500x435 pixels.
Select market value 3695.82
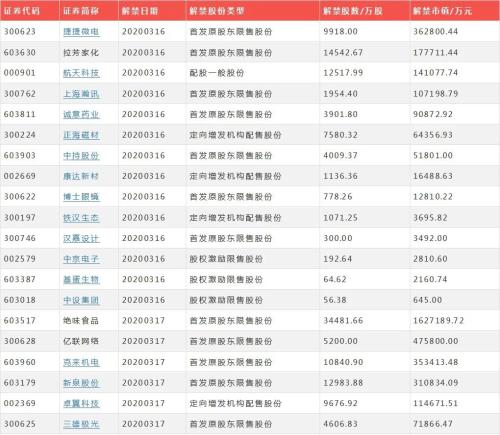[x=430, y=218]
